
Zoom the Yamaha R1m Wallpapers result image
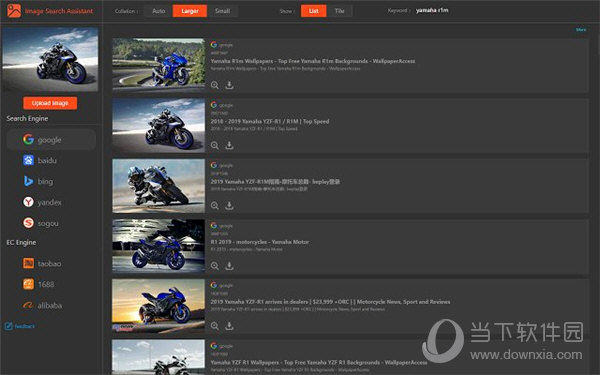(x=215, y=85)
